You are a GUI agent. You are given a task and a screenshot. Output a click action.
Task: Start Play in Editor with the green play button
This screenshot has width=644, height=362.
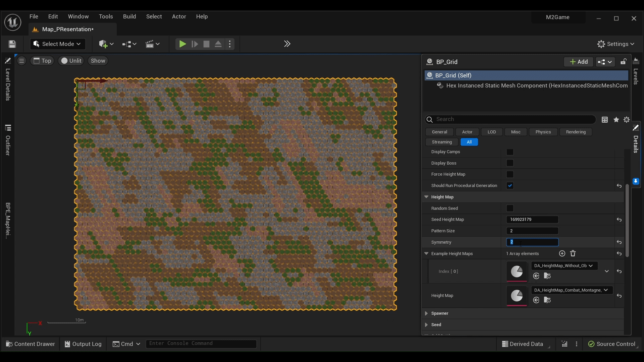tap(182, 44)
